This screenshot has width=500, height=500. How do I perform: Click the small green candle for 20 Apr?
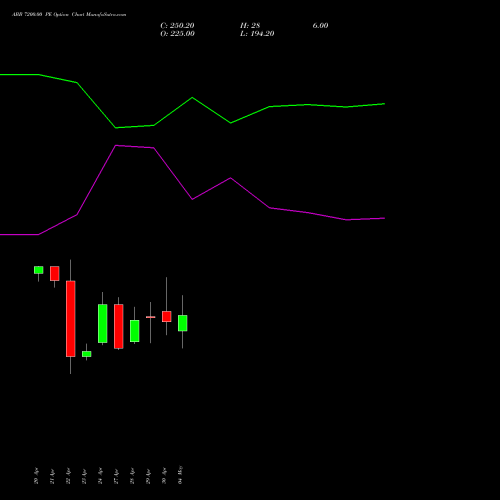click(39, 270)
